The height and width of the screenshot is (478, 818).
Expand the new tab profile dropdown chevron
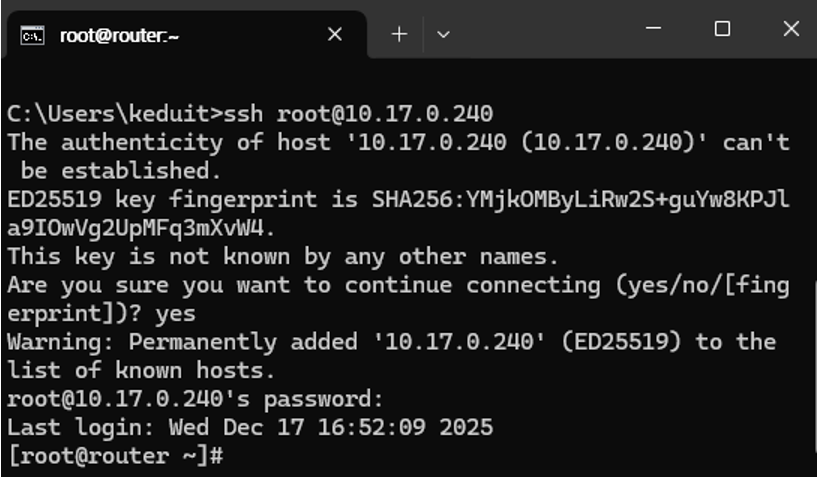pyautogui.click(x=443, y=34)
